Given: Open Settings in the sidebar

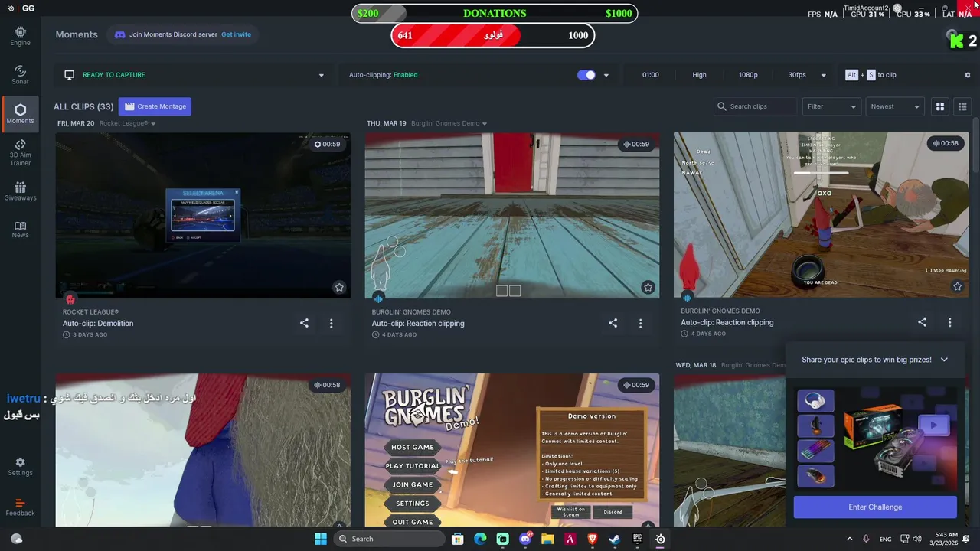Looking at the screenshot, I should point(20,467).
